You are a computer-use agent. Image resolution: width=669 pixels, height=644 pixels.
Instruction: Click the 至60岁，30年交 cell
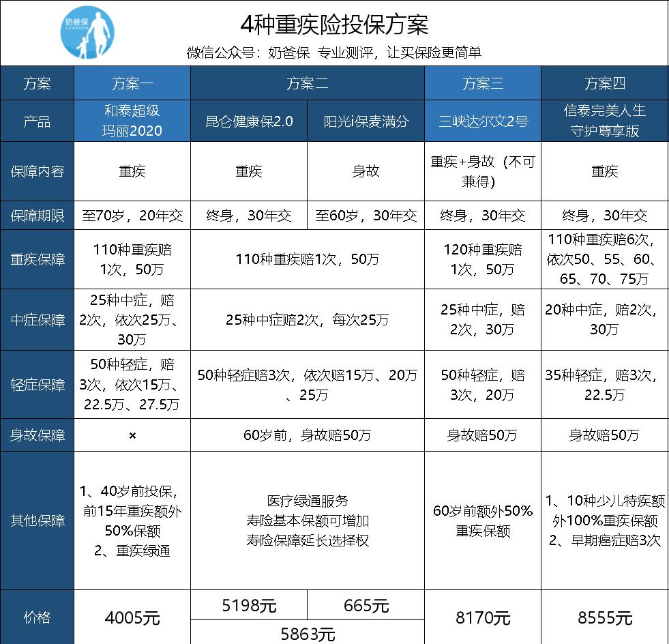click(x=366, y=216)
